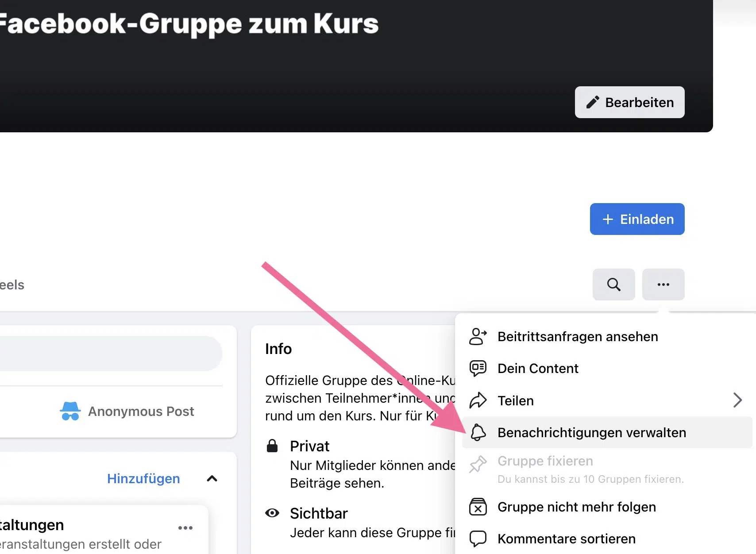Click the share arrow icon next to Teilen
Screen dimensions: 756x554
click(x=478, y=400)
